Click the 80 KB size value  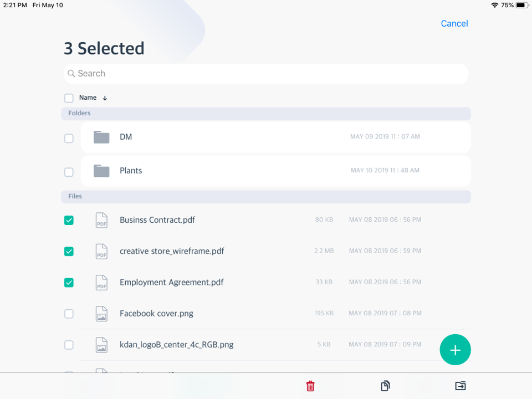click(324, 219)
